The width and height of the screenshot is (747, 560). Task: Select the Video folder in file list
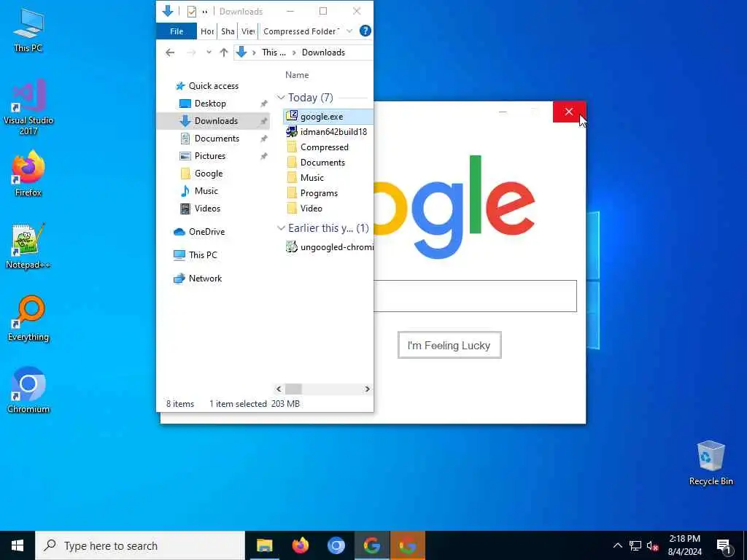(311, 208)
